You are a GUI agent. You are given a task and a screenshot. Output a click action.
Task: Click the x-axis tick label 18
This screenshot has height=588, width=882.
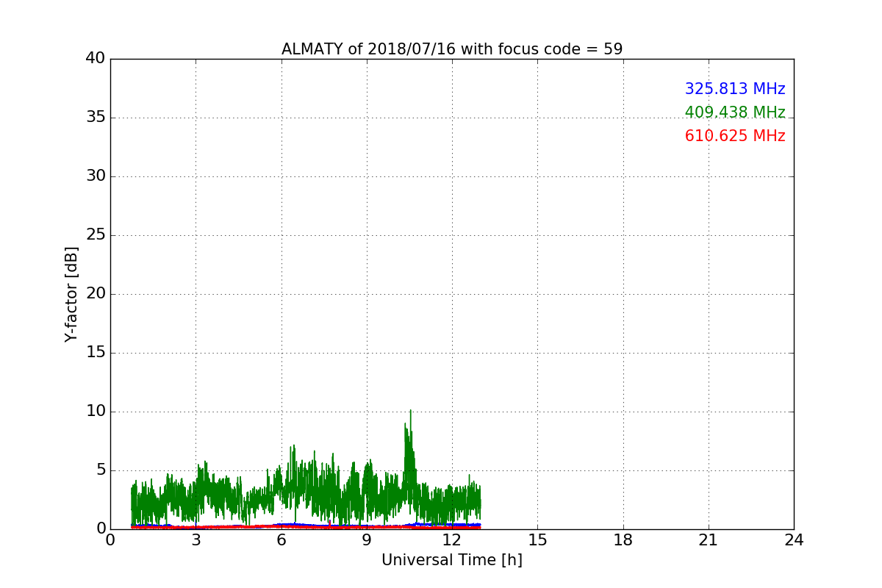click(x=623, y=539)
